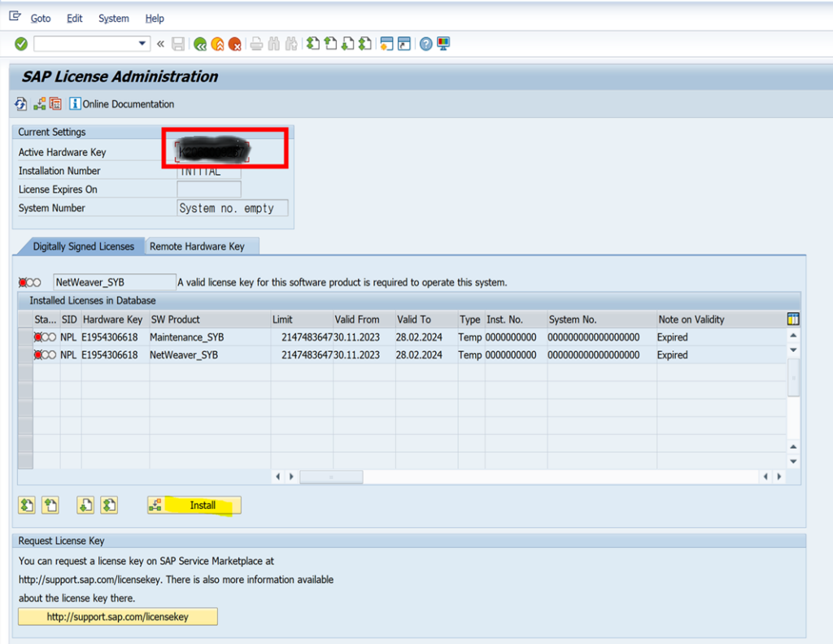The width and height of the screenshot is (833, 644).
Task: Click the Customize Local Layout monitor icon
Action: (443, 44)
